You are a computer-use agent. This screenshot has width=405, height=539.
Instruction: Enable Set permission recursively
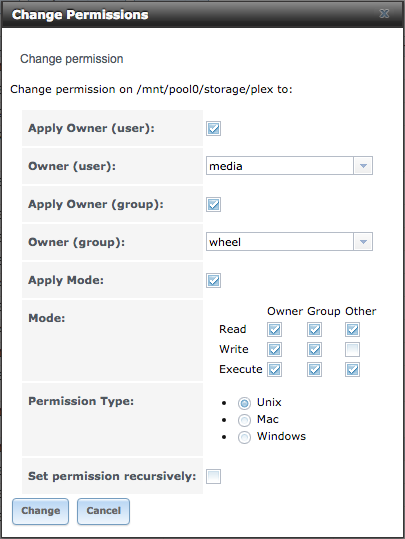click(213, 476)
